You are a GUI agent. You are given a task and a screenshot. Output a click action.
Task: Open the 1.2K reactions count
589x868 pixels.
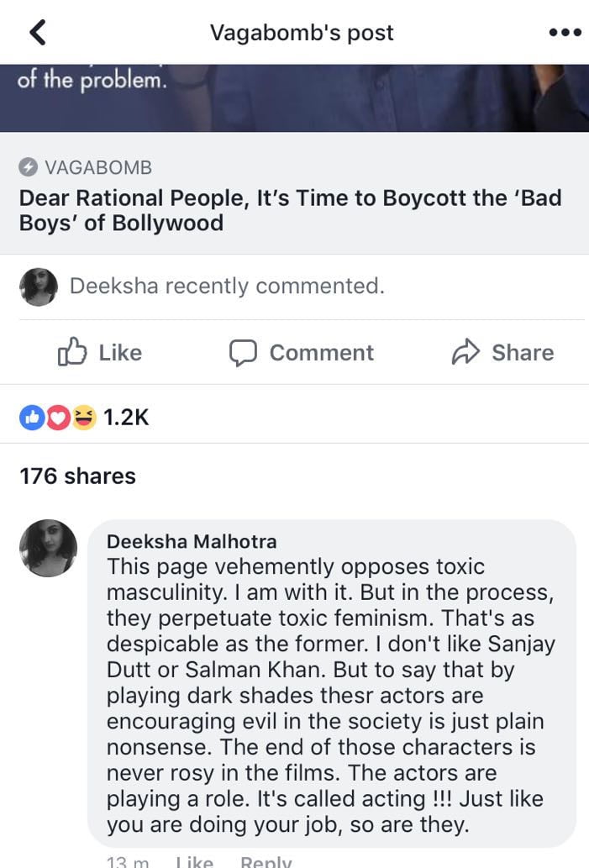[125, 417]
